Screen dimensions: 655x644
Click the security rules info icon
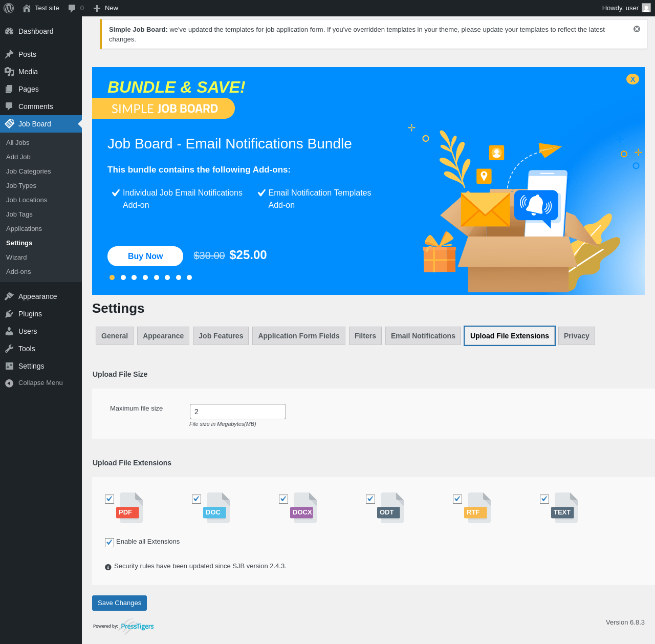click(108, 567)
